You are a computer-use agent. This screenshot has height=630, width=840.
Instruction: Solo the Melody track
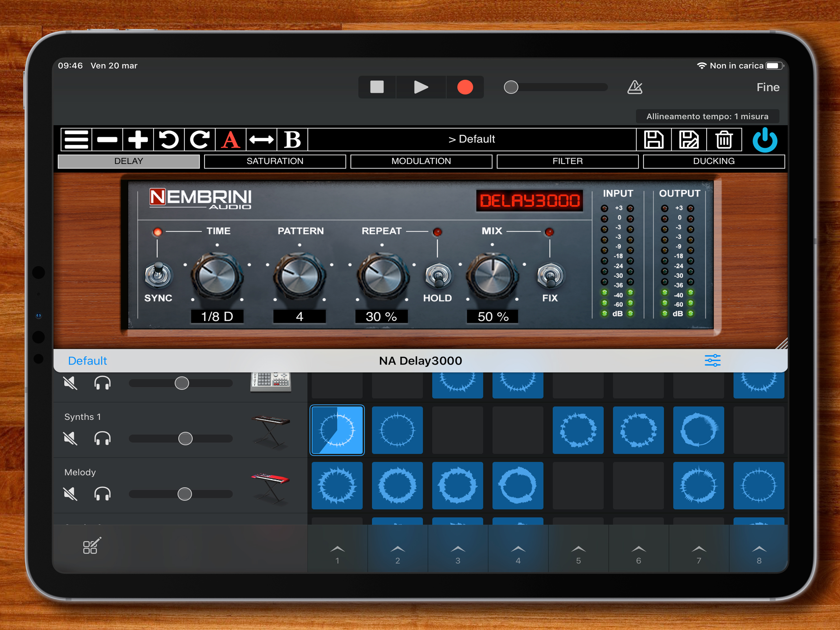(x=102, y=494)
